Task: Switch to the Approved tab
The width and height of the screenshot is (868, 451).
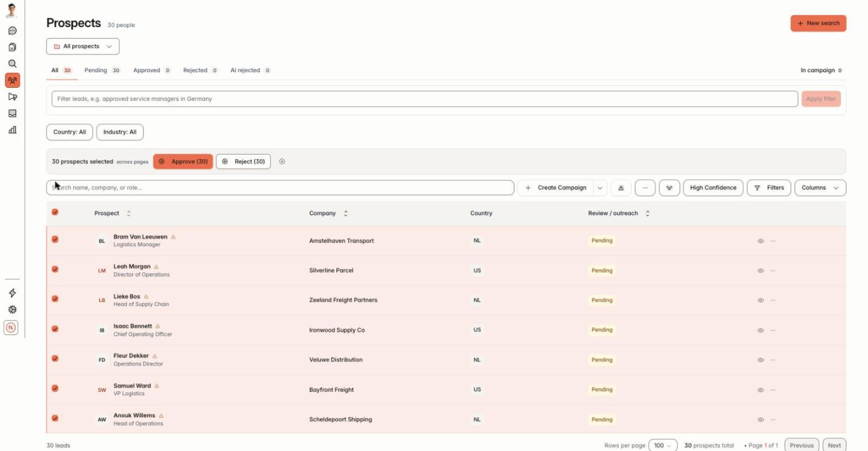Action: pos(152,71)
